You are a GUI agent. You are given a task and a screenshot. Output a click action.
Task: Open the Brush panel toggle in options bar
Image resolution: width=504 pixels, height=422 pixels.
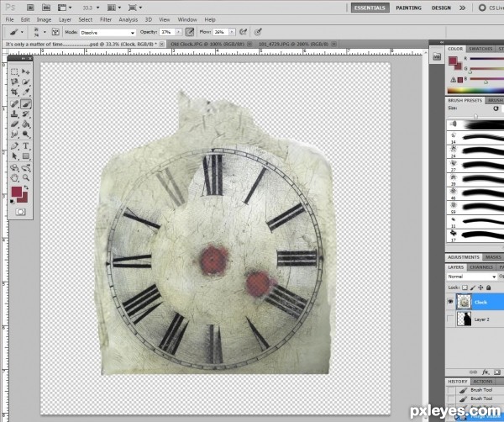coord(55,32)
